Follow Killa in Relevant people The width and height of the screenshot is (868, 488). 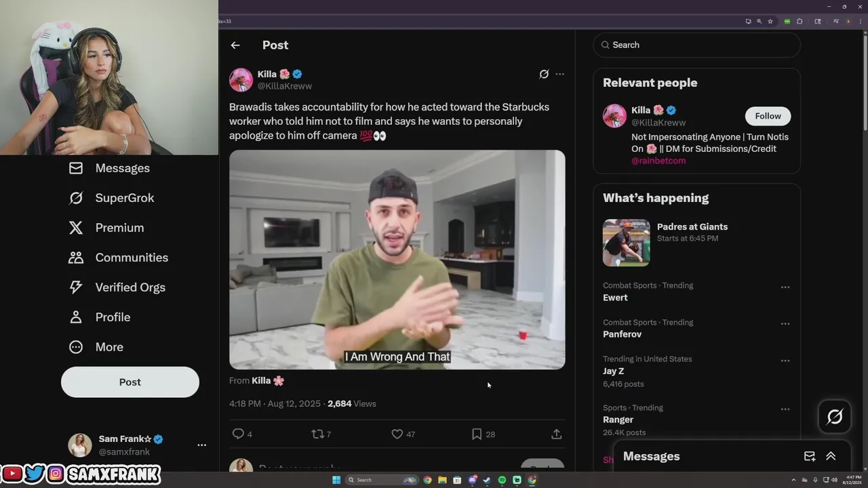[x=768, y=116]
